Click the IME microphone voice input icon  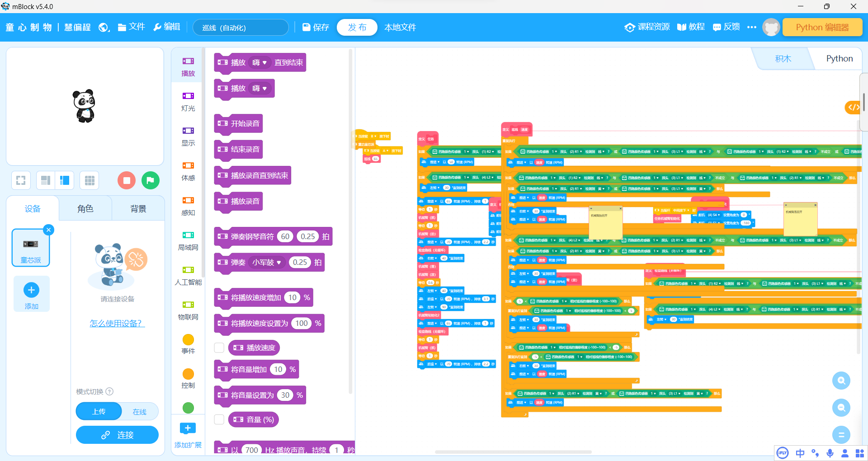(830, 453)
